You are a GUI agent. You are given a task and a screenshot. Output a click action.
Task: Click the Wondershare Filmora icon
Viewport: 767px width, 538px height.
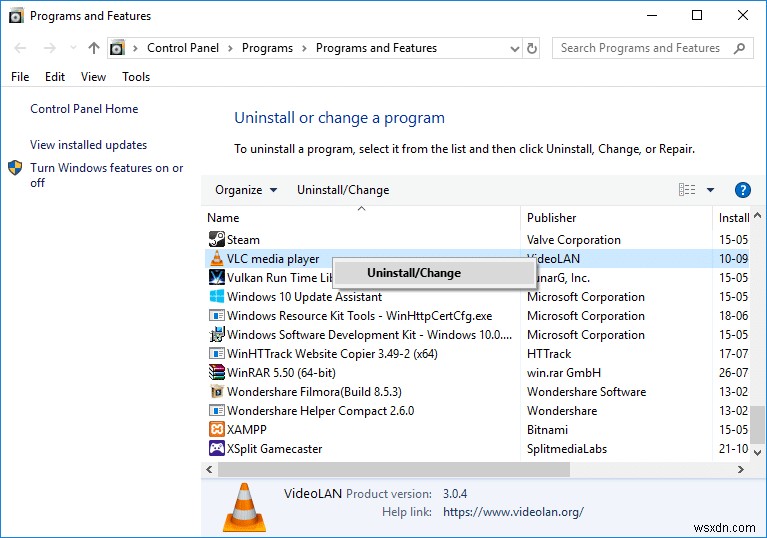[x=216, y=391]
